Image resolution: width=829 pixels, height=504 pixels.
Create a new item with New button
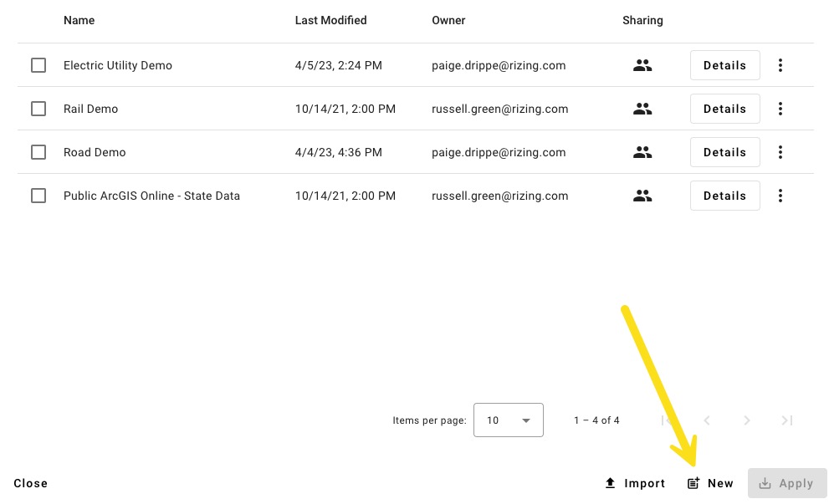click(710, 483)
